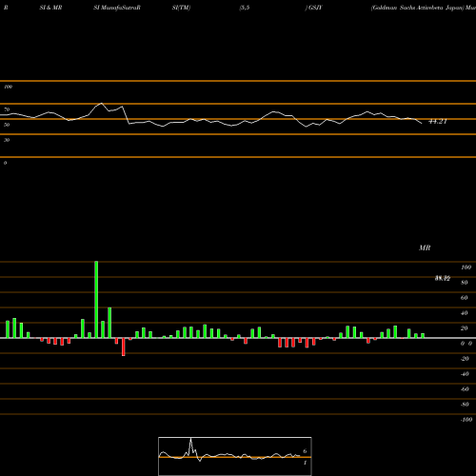
Task: Click the MR axis label '-80'
Action: pyautogui.click(x=465, y=405)
